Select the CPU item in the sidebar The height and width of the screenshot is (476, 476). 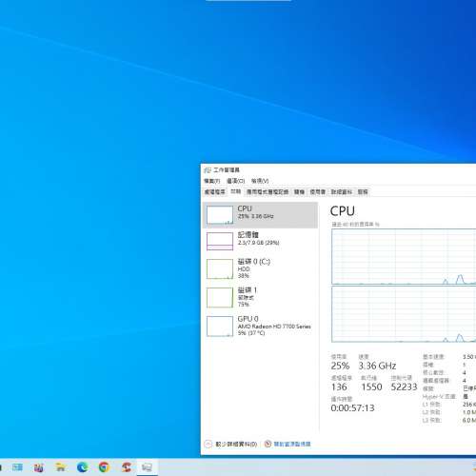[260, 215]
